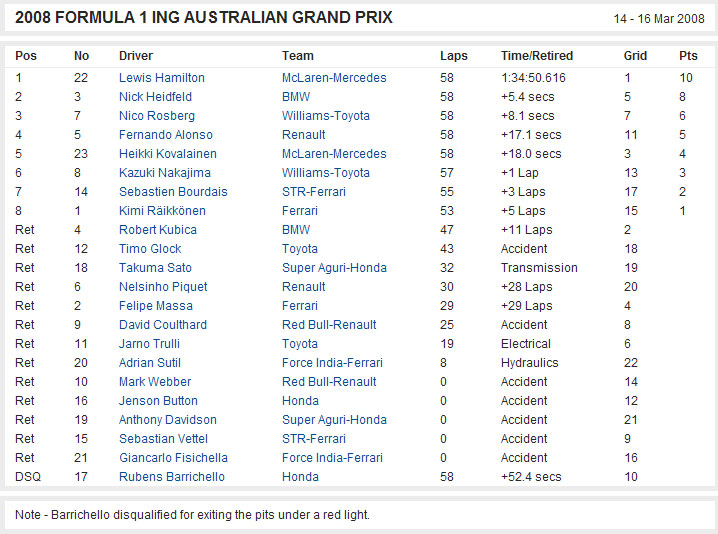Viewport: 718px width, 534px height.
Task: Open Nico Rosberg's driver page
Action: [157, 116]
